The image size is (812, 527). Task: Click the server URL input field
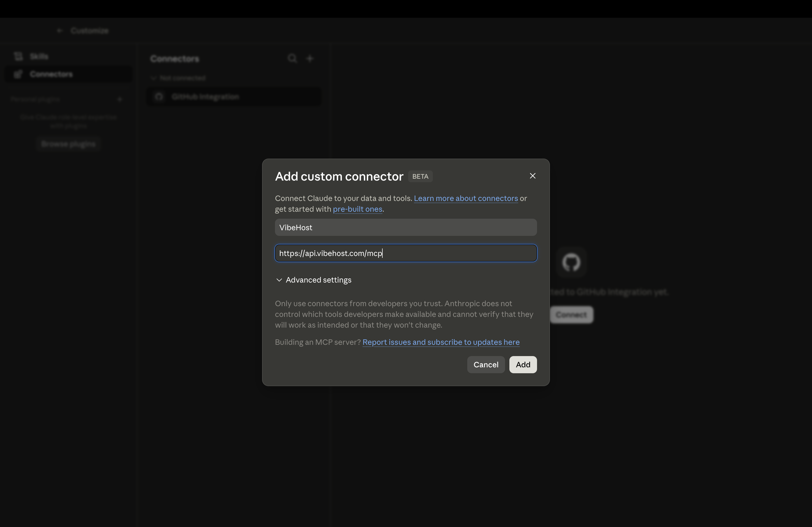tap(406, 253)
